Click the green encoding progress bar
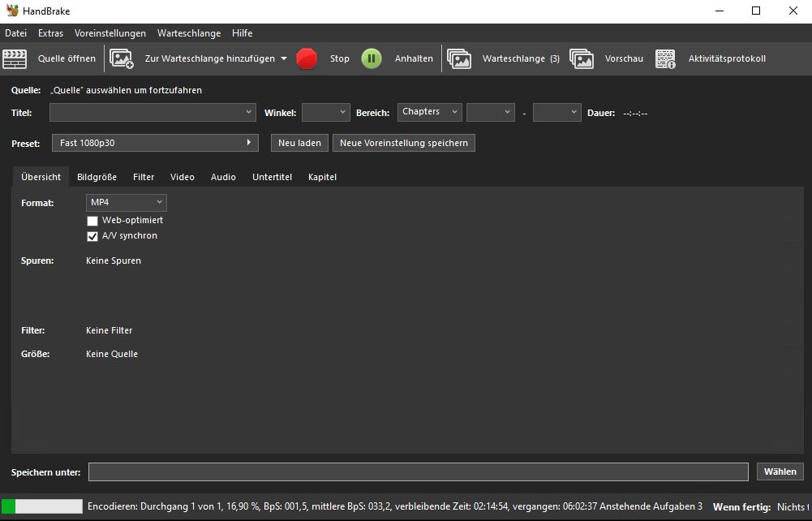 tap(42, 506)
